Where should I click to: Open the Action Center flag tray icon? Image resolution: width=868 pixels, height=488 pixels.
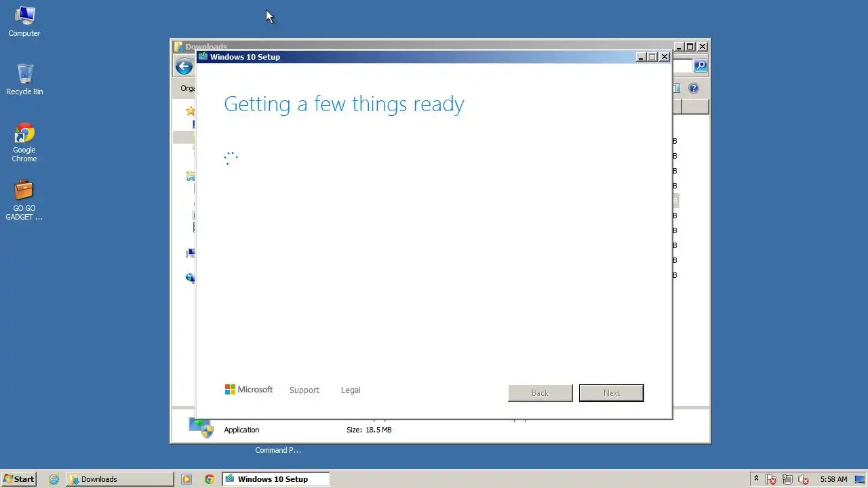(771, 479)
